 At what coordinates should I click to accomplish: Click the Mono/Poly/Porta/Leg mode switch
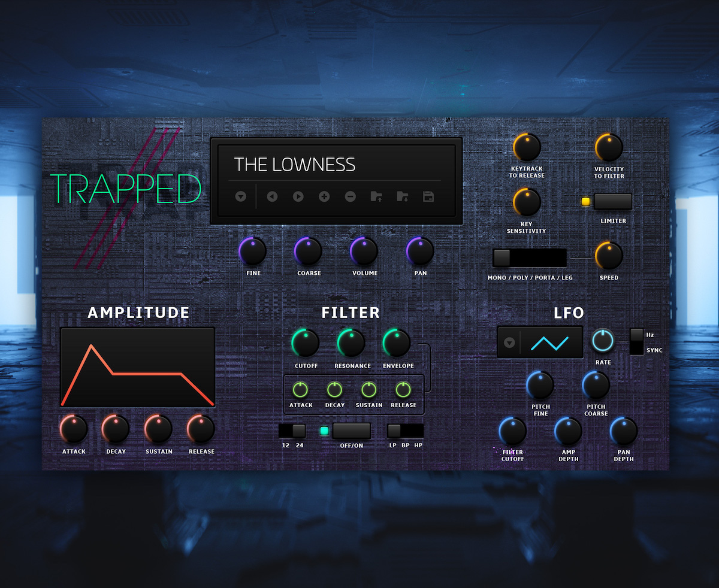(x=530, y=257)
